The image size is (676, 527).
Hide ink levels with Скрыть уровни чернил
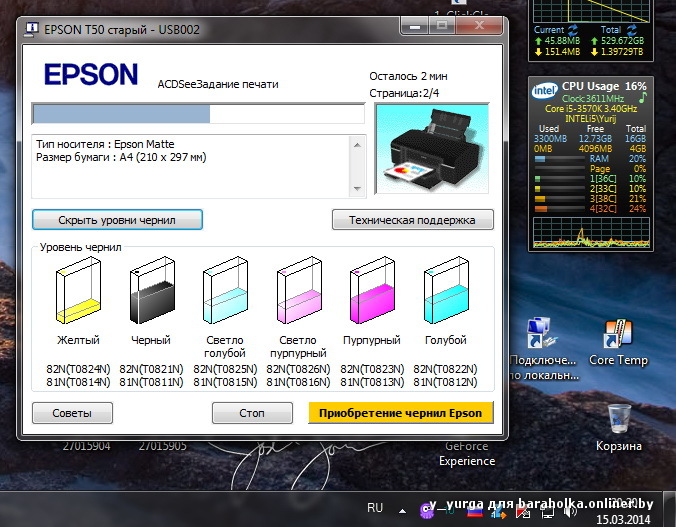tap(117, 220)
